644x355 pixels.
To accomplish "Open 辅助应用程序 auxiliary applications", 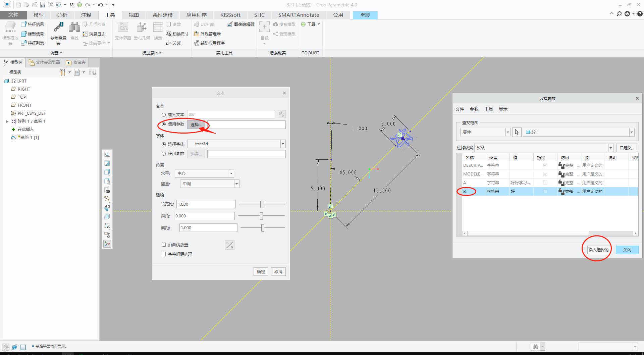I will tap(209, 43).
